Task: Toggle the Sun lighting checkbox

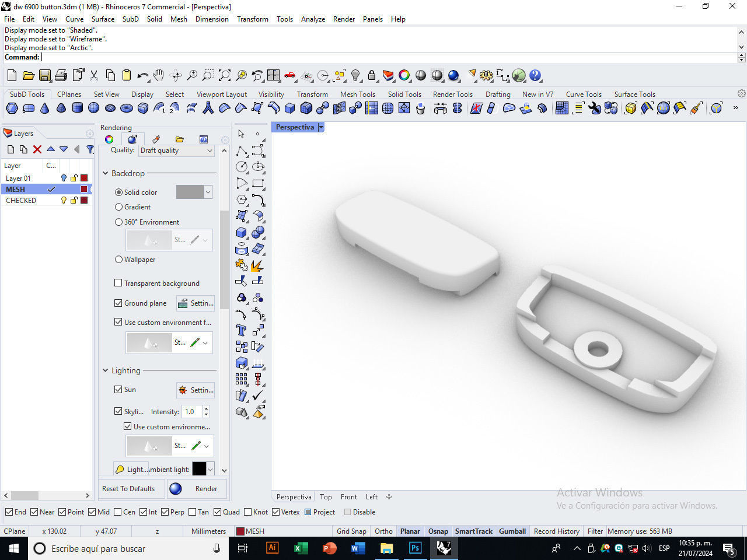Action: (x=118, y=389)
